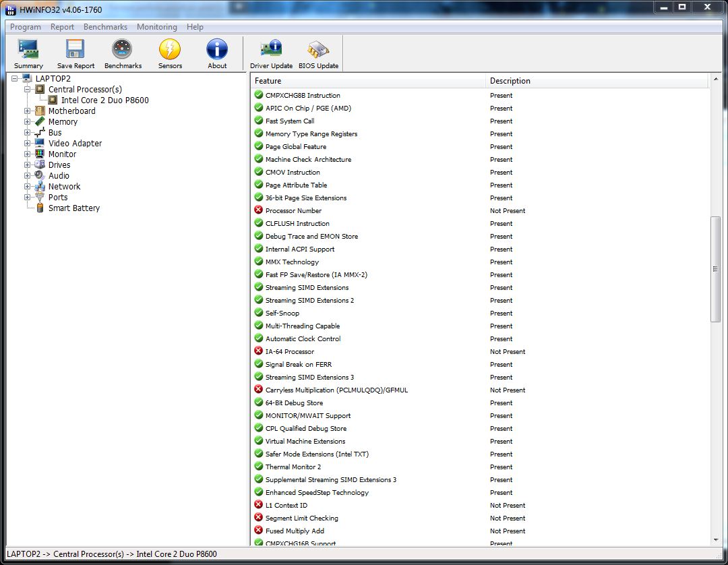Select the Processor Number feature row

(293, 211)
